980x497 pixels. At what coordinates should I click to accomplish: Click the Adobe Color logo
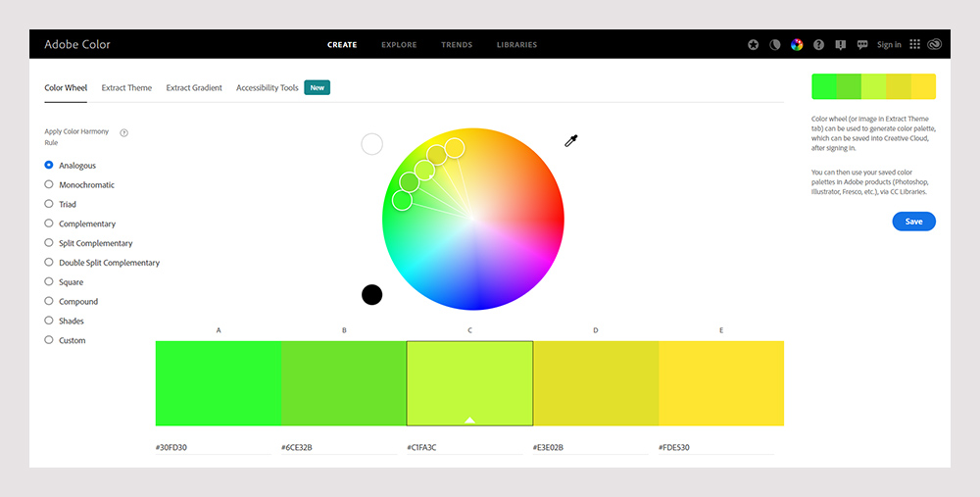(77, 44)
